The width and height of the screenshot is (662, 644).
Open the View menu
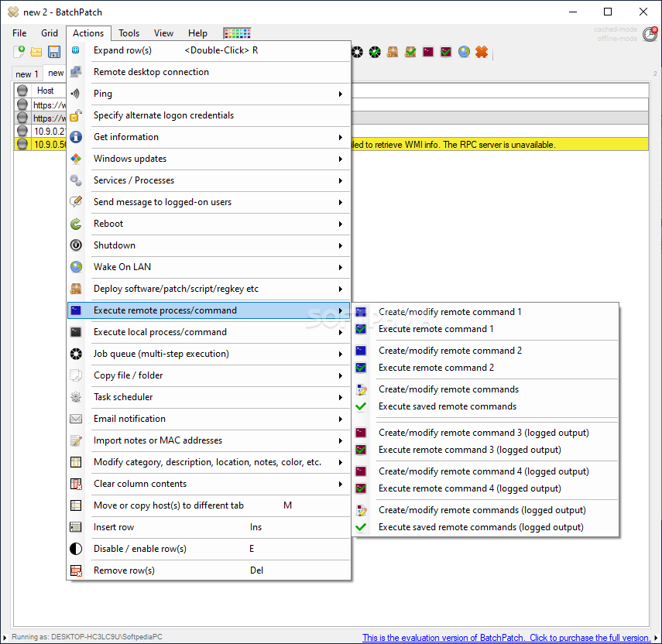click(x=163, y=33)
